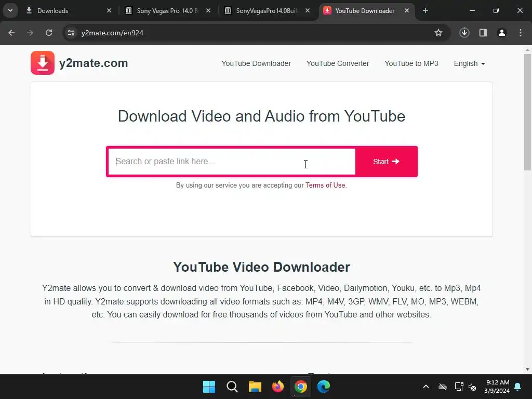Screen dimensions: 532x399
Task: Reload the y2mate page
Action: click(x=49, y=33)
